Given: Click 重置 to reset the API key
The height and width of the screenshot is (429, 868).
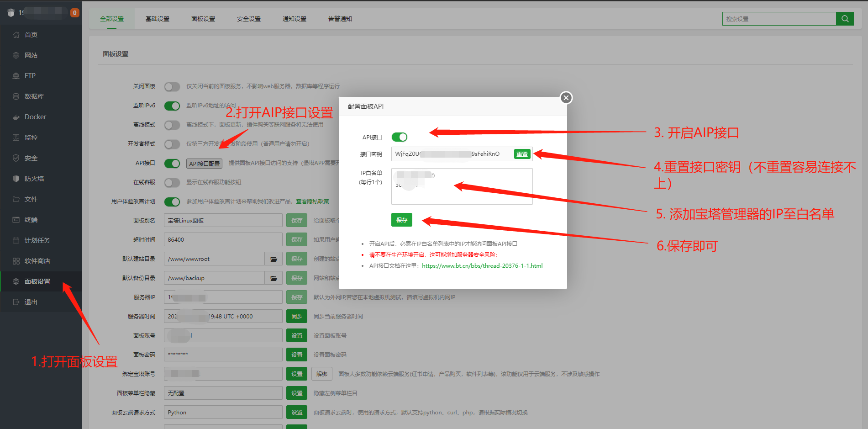Looking at the screenshot, I should [522, 154].
